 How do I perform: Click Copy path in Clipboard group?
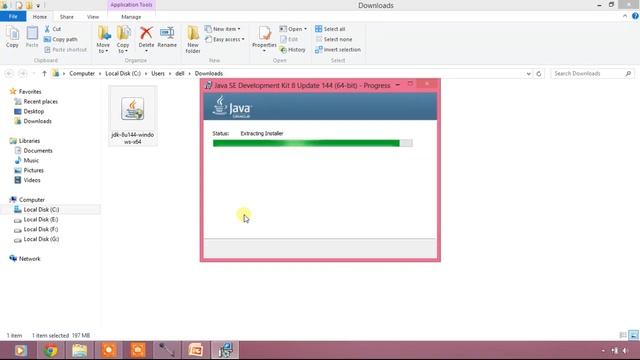coord(60,39)
